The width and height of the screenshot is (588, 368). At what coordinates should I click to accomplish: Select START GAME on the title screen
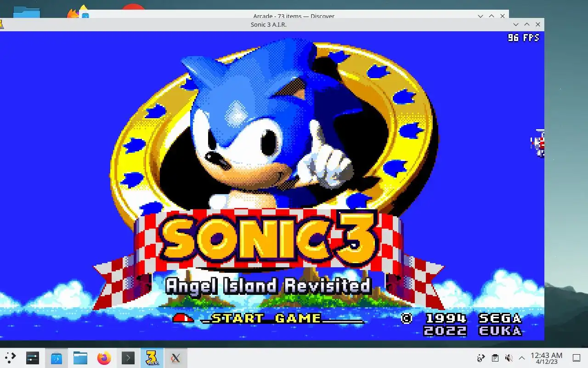tap(266, 318)
